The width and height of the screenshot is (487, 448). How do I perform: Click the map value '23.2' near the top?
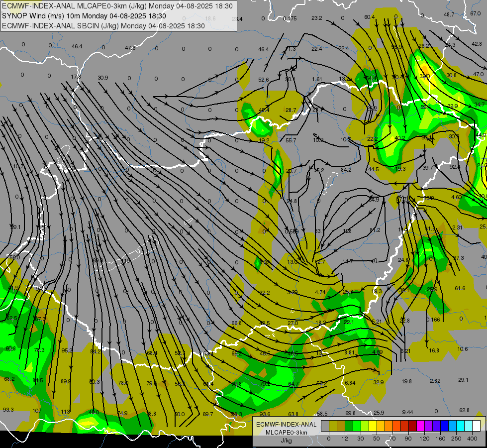click(x=317, y=18)
